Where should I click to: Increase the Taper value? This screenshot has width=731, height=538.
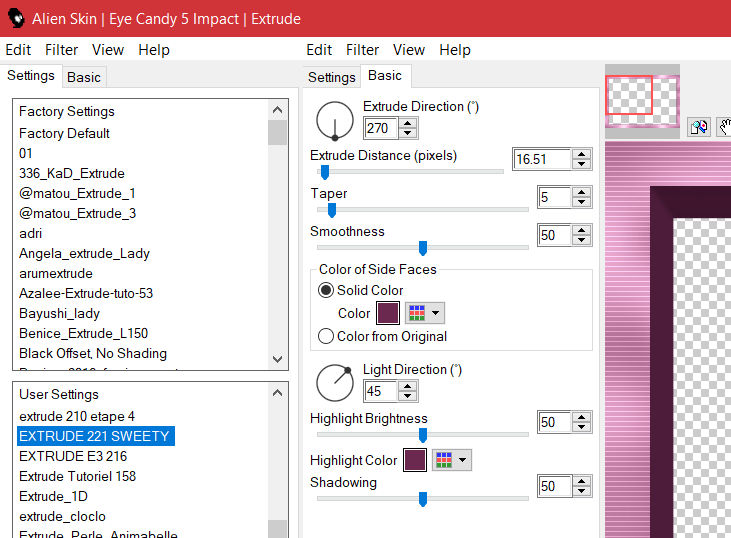581,192
